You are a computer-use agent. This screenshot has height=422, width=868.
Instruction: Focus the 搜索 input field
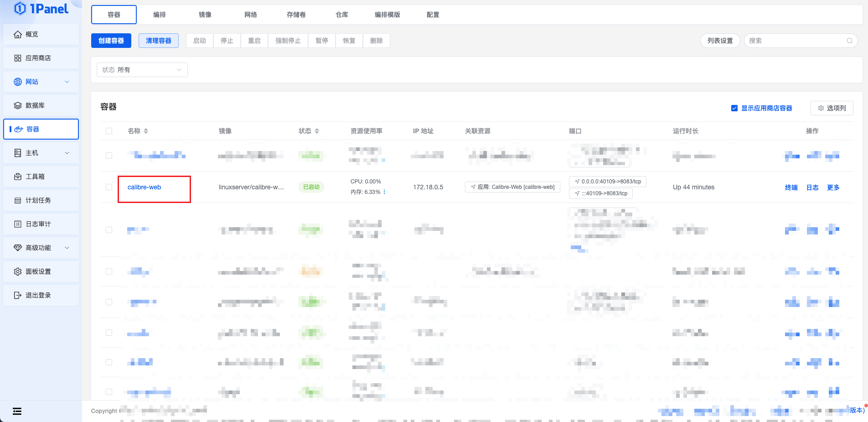pyautogui.click(x=796, y=41)
